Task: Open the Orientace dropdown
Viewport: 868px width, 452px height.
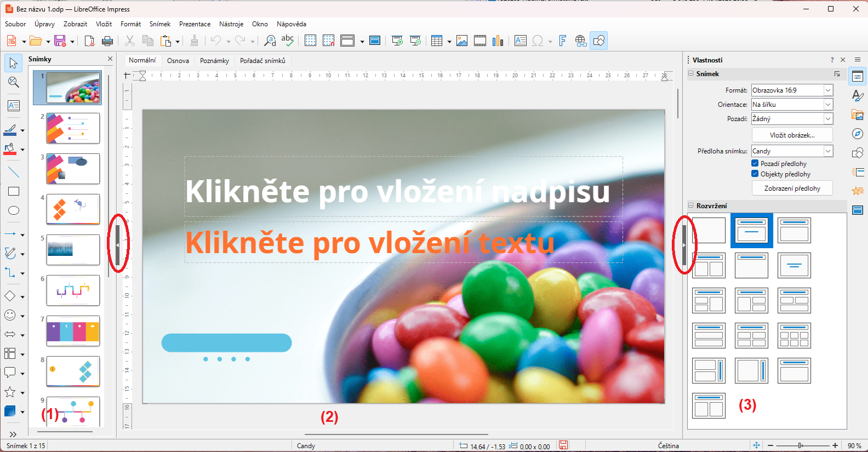Action: coord(792,104)
